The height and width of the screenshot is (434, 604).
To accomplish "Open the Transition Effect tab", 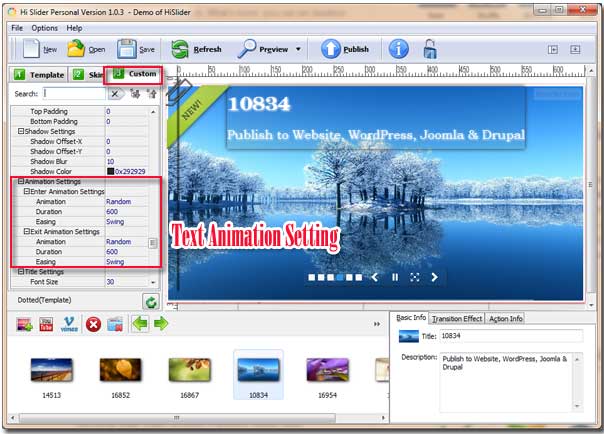I will click(x=456, y=319).
